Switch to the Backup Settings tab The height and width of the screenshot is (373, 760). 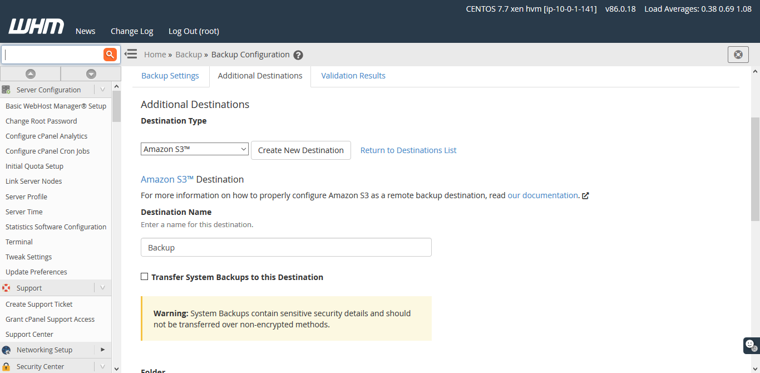[170, 76]
